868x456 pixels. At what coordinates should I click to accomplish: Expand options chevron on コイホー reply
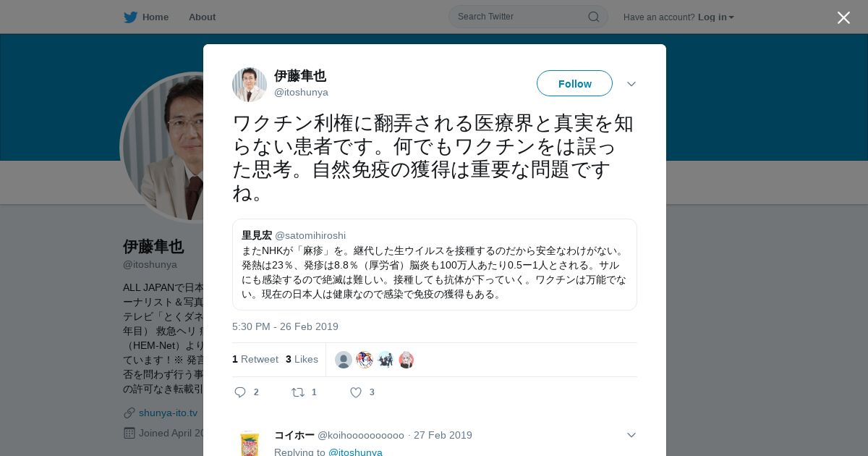[x=631, y=435]
